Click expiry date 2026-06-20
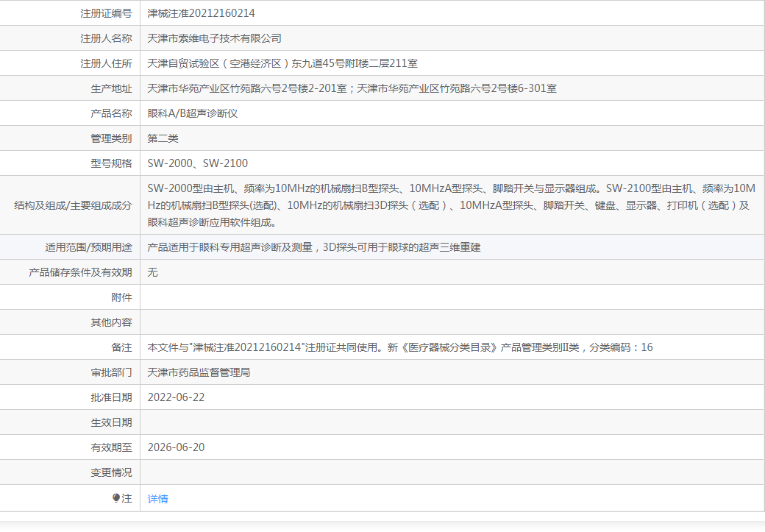Image resolution: width=765 pixels, height=532 pixels. tap(176, 447)
